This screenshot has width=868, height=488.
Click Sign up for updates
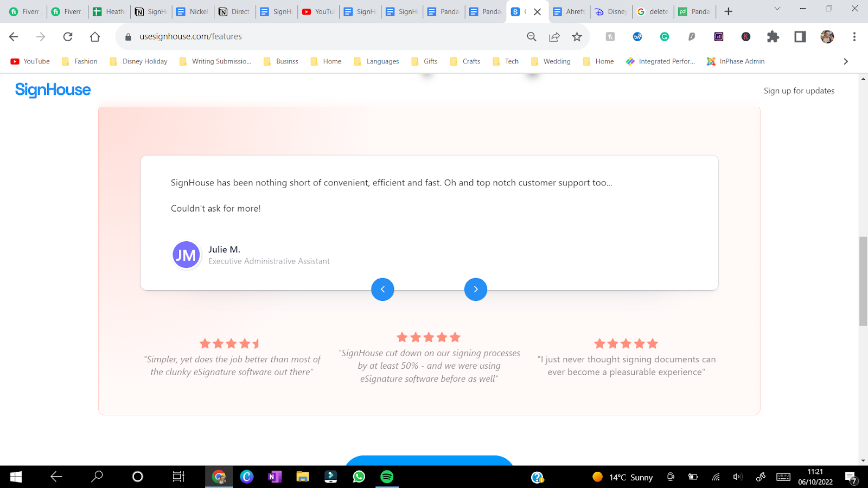[x=799, y=91]
